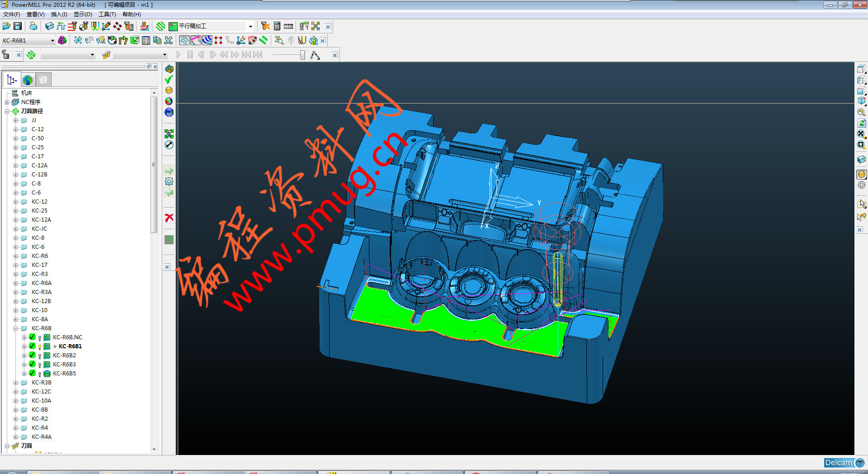Screen dimensions: 868x474
Task: Open the simulation tool dropdown
Action: pyautogui.click(x=165, y=55)
